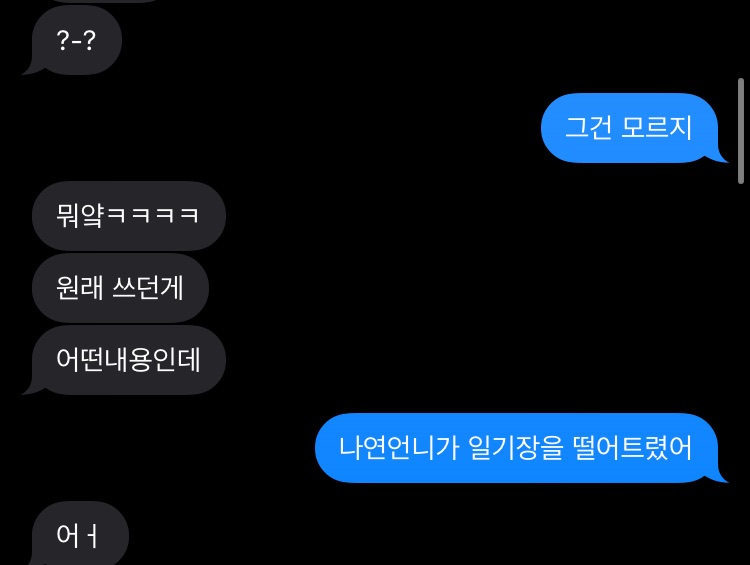Tap the received '?-?' message bubble
The image size is (750, 565).
[x=77, y=40]
